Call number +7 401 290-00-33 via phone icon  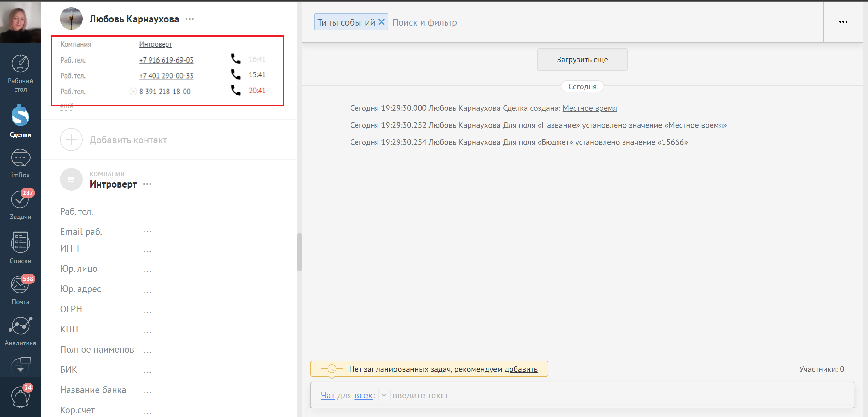click(235, 74)
